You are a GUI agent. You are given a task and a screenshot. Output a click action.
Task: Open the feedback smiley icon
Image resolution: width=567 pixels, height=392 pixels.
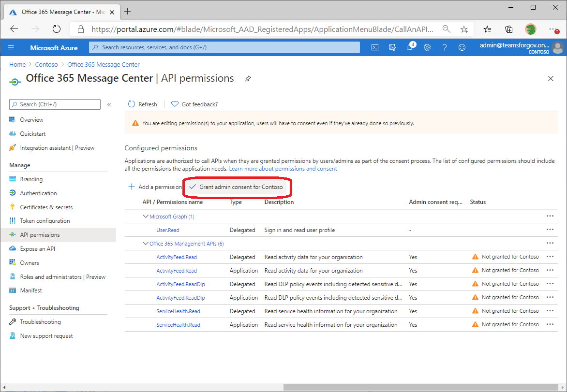click(x=462, y=47)
